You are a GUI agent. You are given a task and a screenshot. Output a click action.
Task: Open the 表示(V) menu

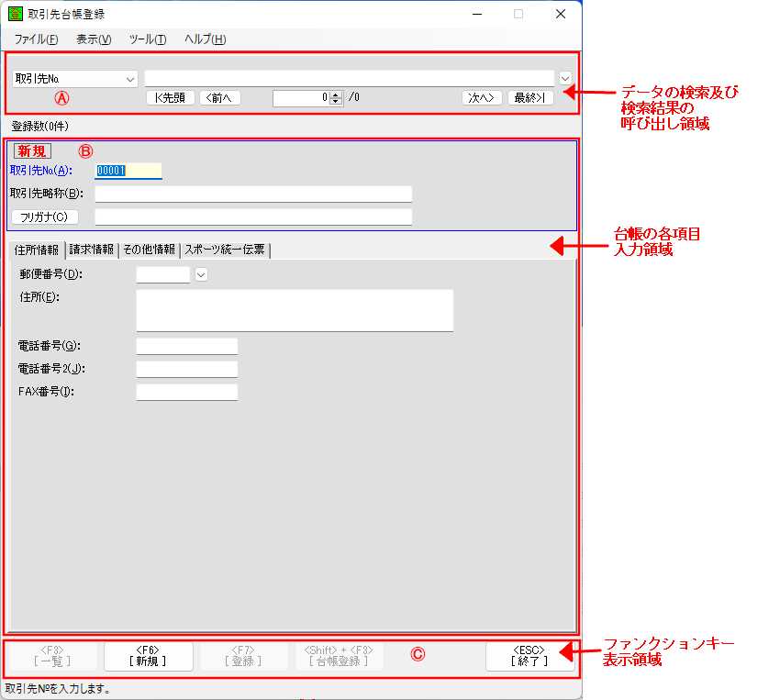[x=94, y=39]
